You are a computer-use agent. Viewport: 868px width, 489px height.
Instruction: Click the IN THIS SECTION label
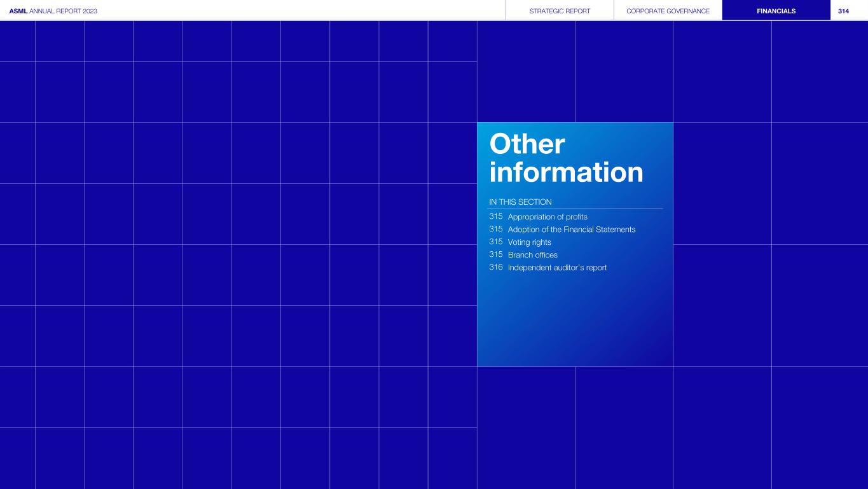[x=520, y=202]
